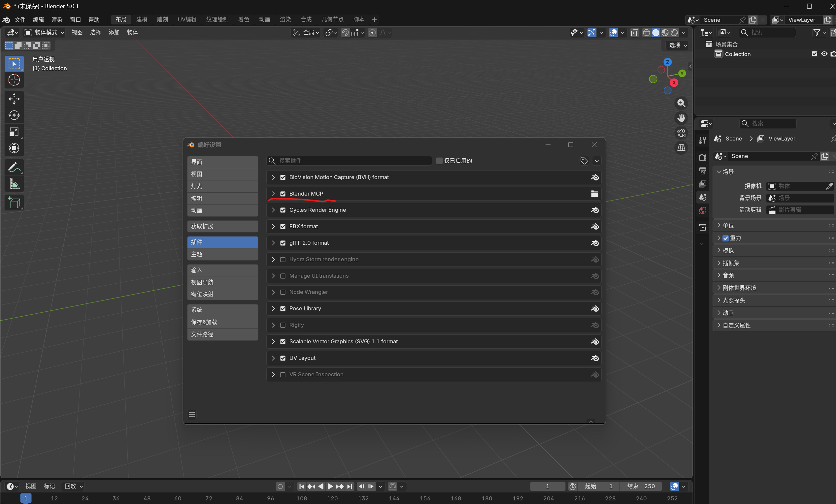The width and height of the screenshot is (836, 504).
Task: Open the 回放 playback dropdown
Action: click(x=73, y=486)
